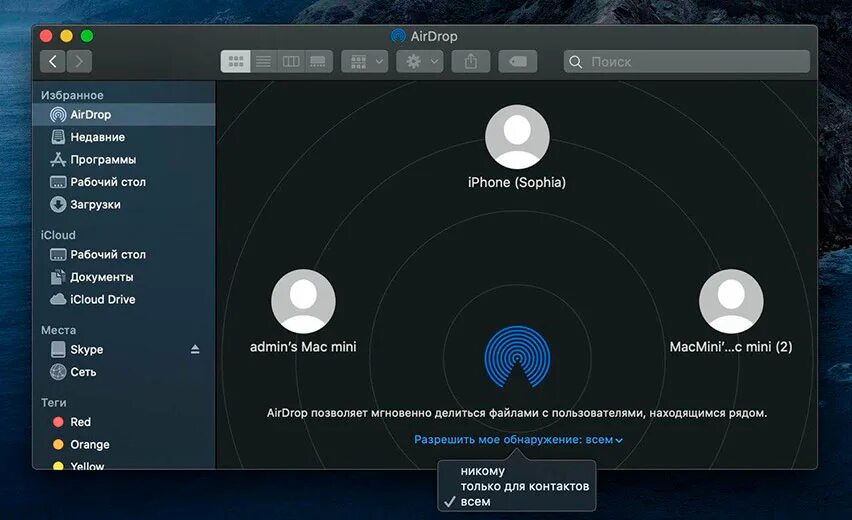Viewport: 852px width, 520px height.
Task: Select the Red tag
Action: 124,422
